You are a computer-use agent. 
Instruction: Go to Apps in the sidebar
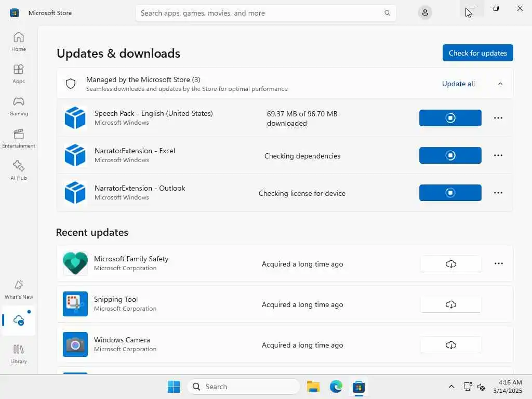19,74
